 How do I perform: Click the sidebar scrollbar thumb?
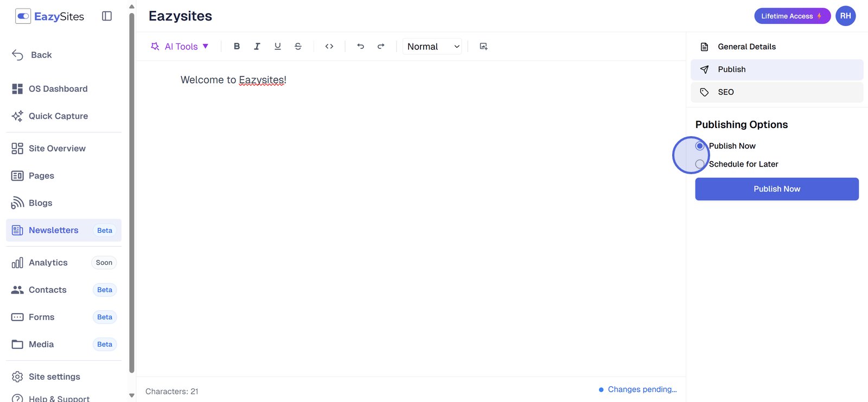(132, 193)
